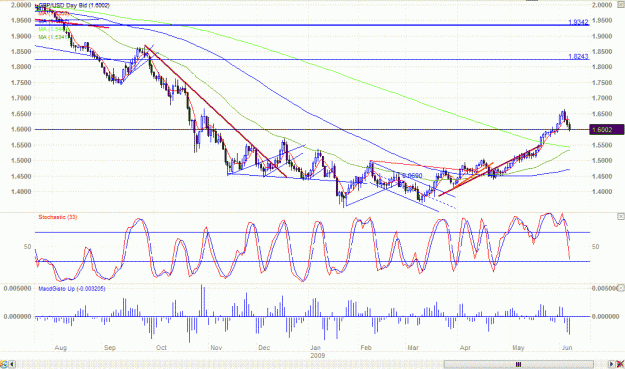
Task: Click the "Oct" month label on the time axis
Action: click(161, 348)
